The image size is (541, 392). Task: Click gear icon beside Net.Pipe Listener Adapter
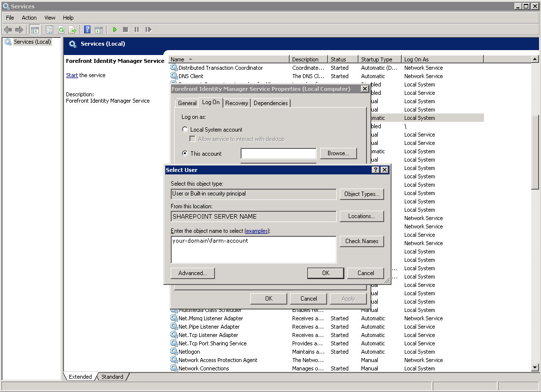174,326
